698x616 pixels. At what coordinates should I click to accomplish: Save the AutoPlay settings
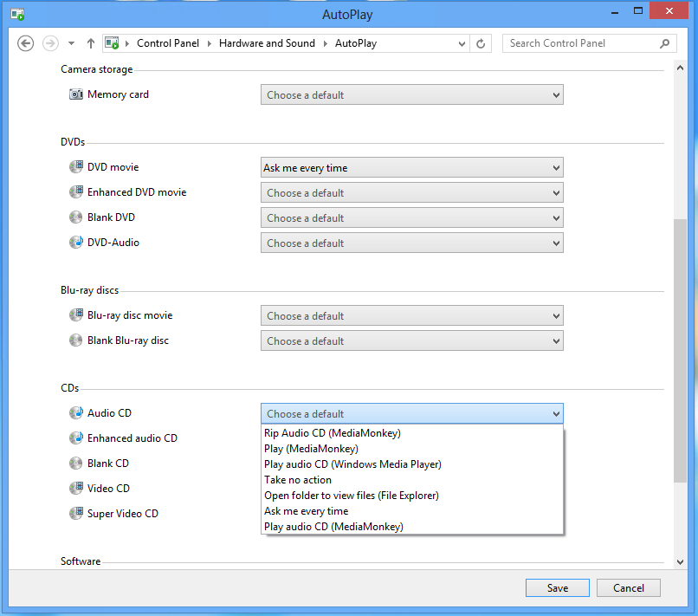(557, 588)
